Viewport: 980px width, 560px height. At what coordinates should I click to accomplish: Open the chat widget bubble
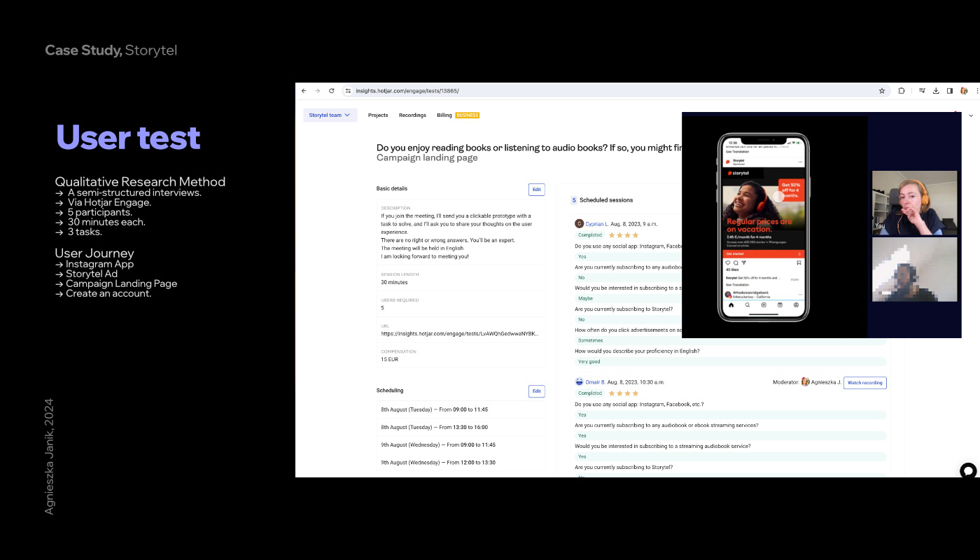coord(968,471)
